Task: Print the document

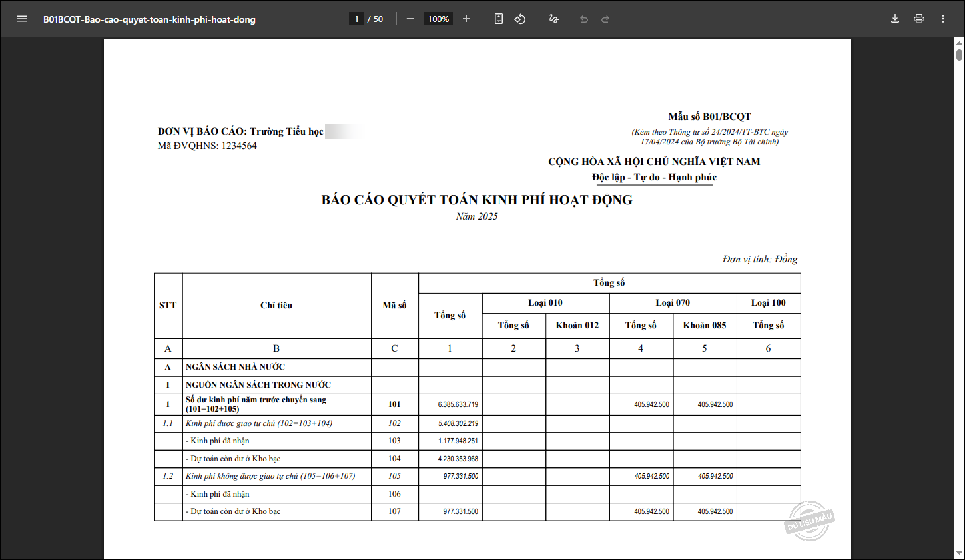Action: 919,19
